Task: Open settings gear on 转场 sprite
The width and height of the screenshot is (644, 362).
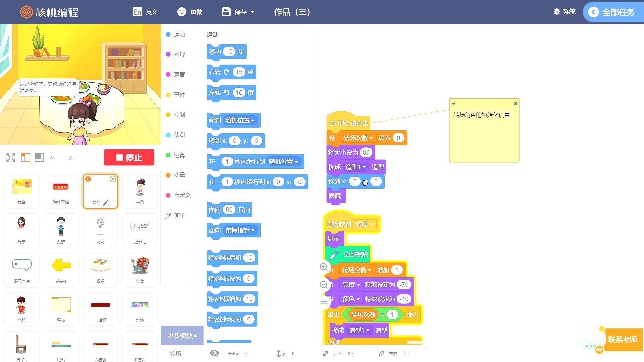Action: (x=88, y=179)
